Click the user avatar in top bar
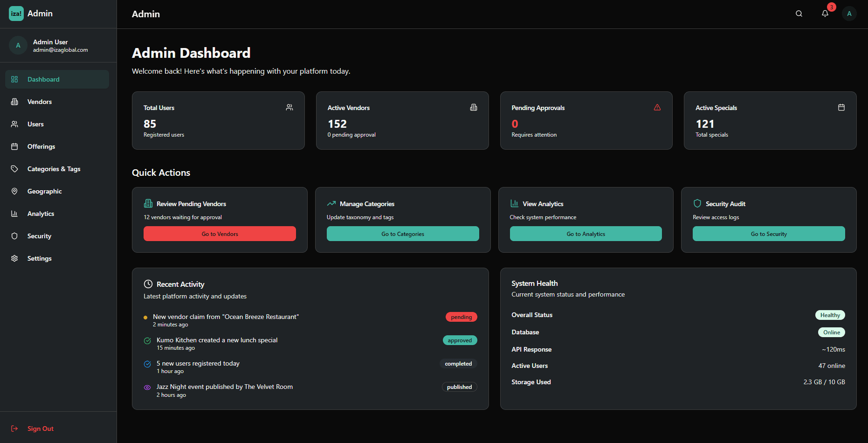 click(849, 14)
